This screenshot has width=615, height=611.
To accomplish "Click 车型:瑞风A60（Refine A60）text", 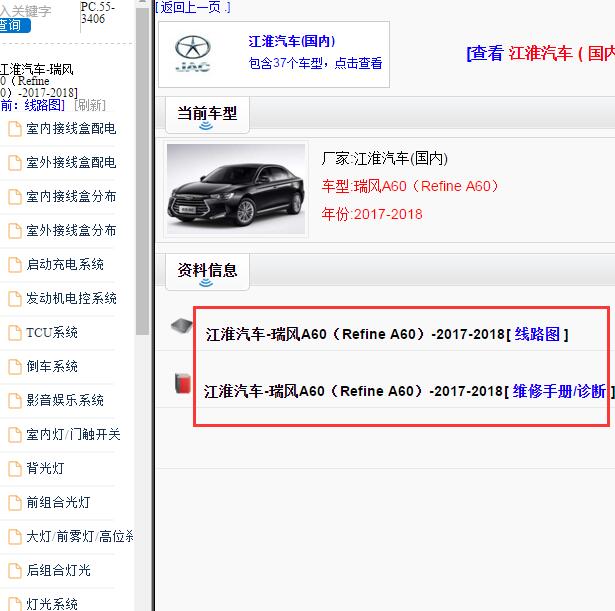I will coord(410,186).
